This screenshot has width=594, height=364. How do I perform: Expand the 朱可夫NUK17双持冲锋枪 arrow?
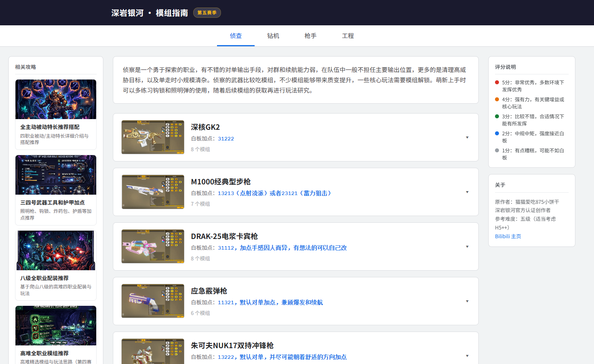point(467,356)
